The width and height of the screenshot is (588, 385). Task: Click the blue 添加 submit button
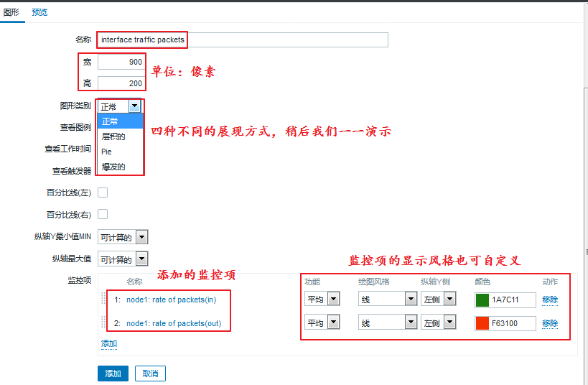113,374
